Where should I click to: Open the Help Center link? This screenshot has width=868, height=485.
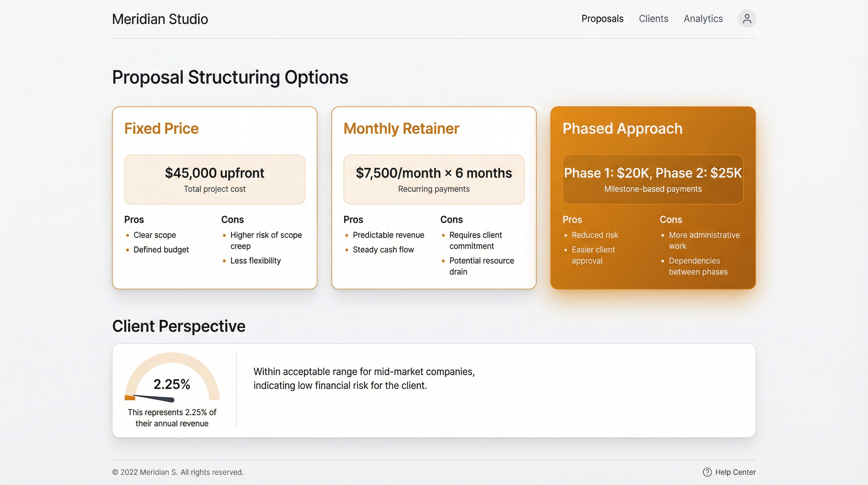point(736,472)
